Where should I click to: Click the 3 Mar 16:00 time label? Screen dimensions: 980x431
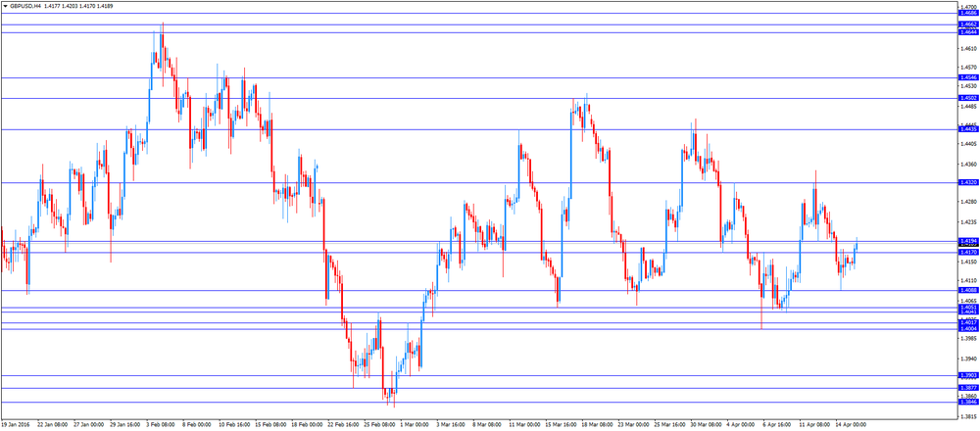point(451,424)
